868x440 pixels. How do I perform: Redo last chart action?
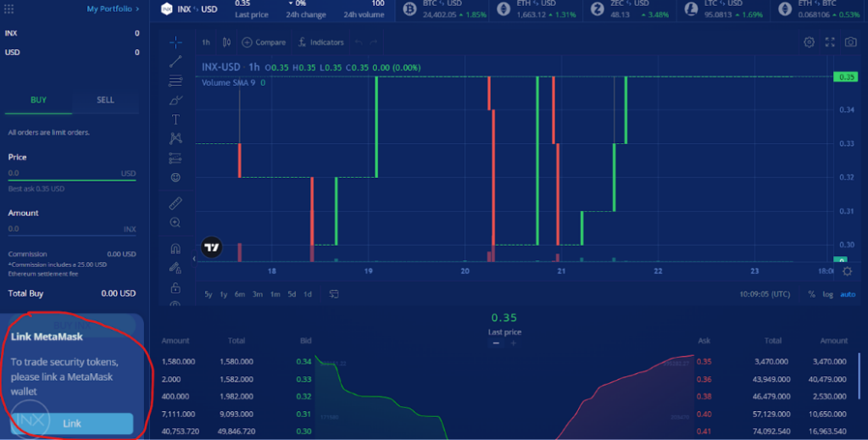pyautogui.click(x=374, y=42)
